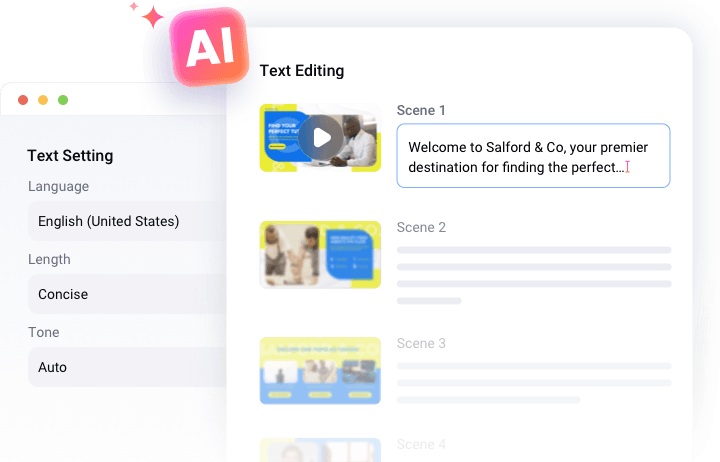The height and width of the screenshot is (462, 720).
Task: Click the red close window dot
Action: point(23,100)
